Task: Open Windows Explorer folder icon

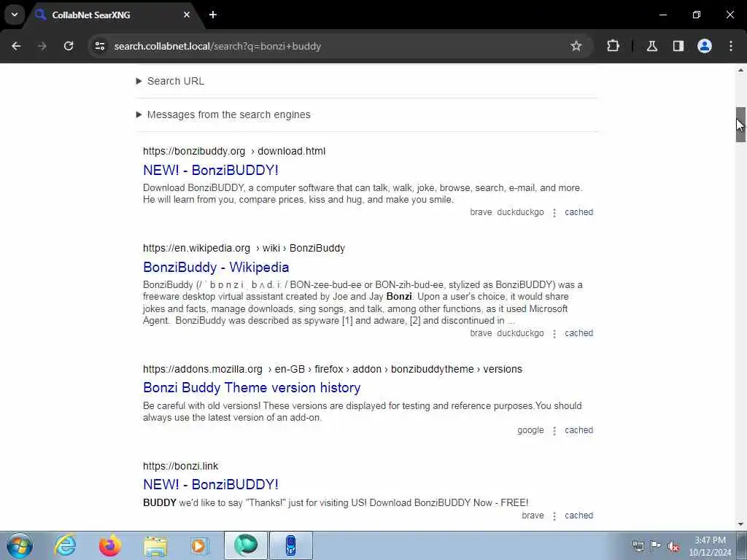Action: click(155, 545)
